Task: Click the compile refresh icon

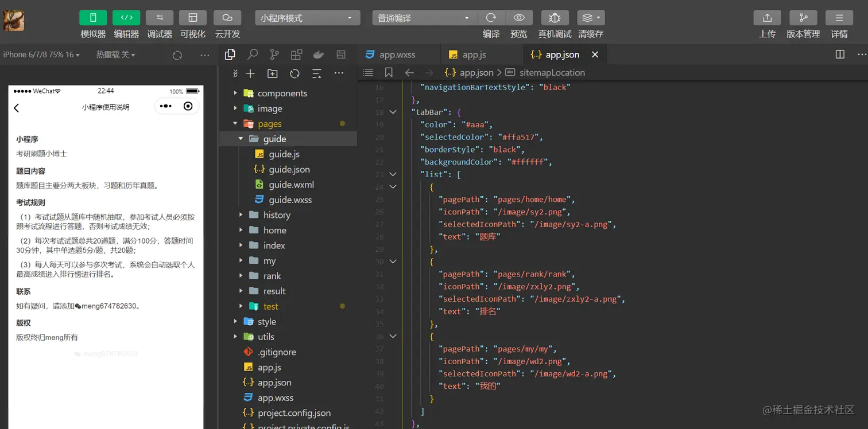Action: (491, 18)
